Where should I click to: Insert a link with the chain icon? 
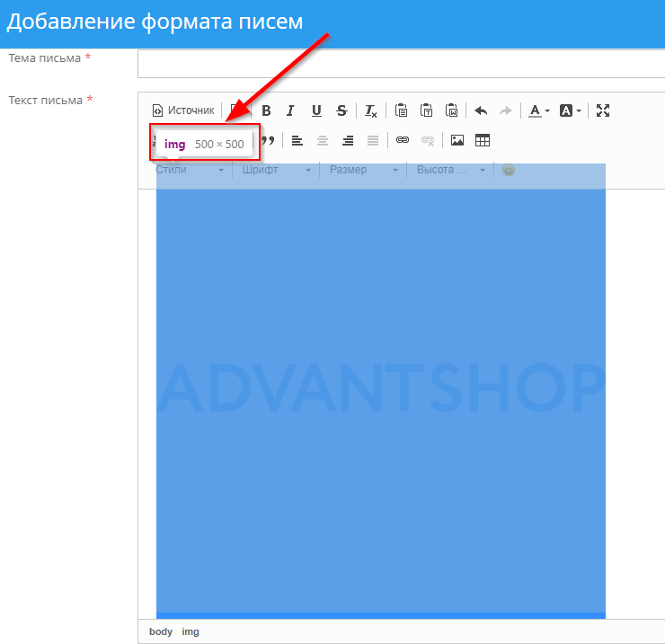[403, 140]
